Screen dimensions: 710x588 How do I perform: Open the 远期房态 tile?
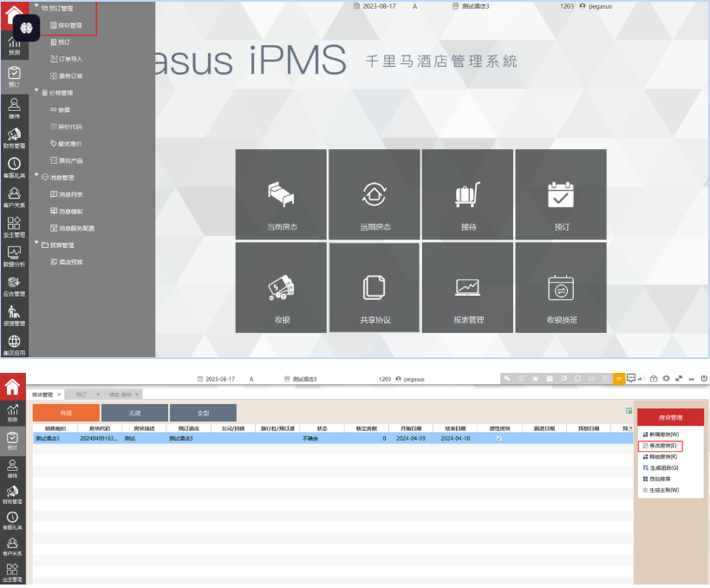[375, 195]
